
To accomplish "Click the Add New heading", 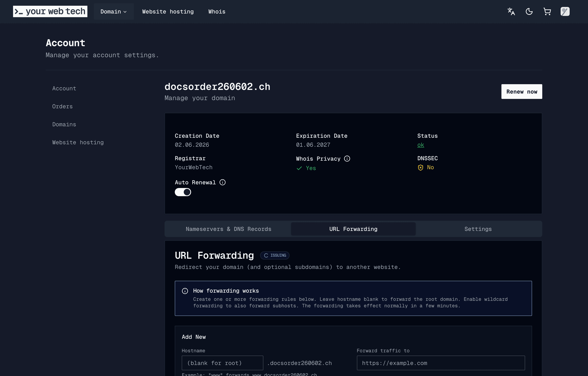I will (194, 337).
